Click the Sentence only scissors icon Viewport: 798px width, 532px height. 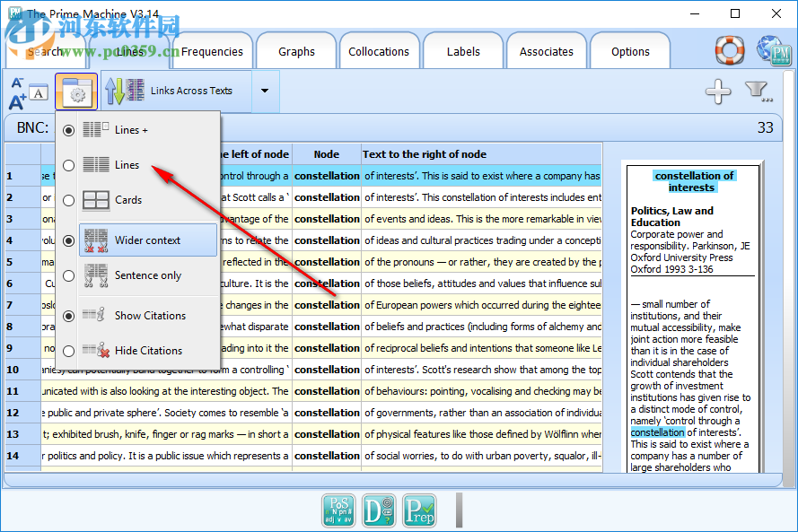coord(96,275)
